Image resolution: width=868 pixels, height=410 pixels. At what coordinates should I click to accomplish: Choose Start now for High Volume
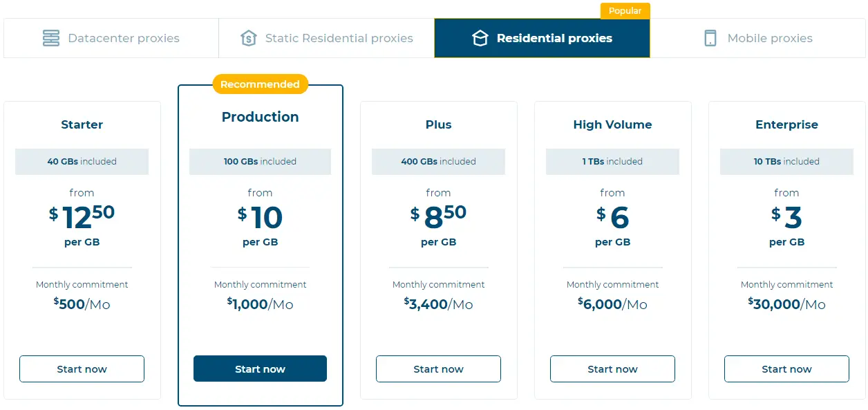[x=612, y=369]
